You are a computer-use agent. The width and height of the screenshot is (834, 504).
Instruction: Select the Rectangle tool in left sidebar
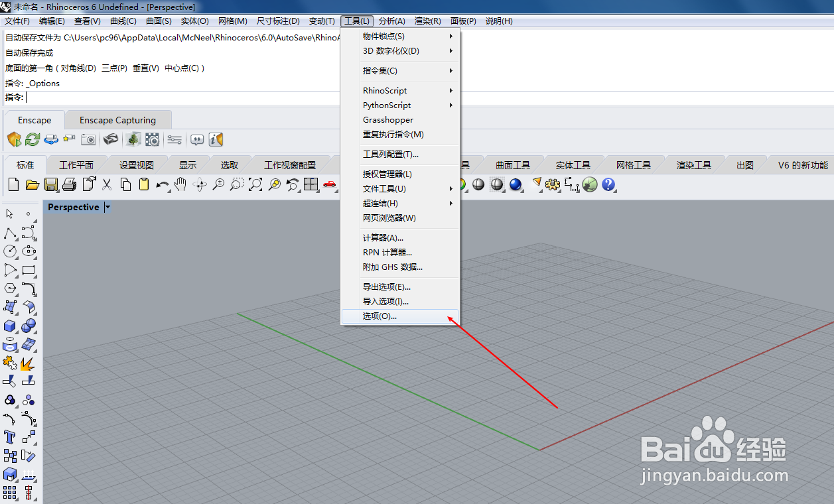click(29, 270)
